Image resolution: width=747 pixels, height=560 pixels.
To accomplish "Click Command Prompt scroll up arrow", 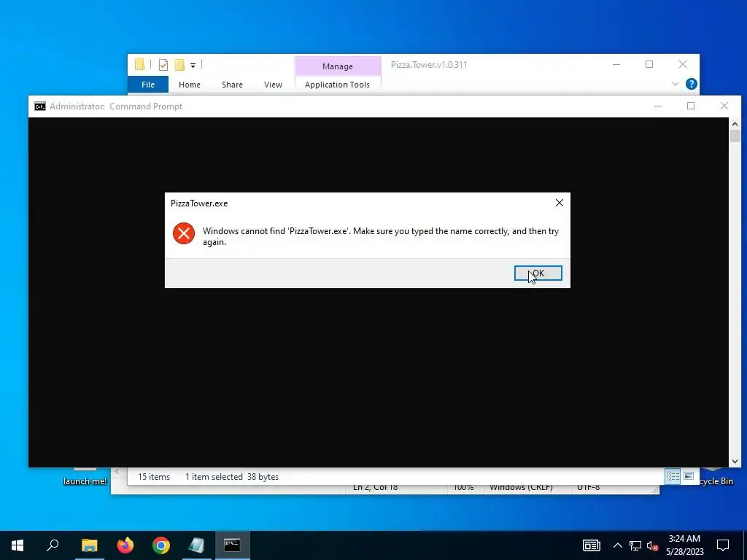I will pyautogui.click(x=735, y=124).
